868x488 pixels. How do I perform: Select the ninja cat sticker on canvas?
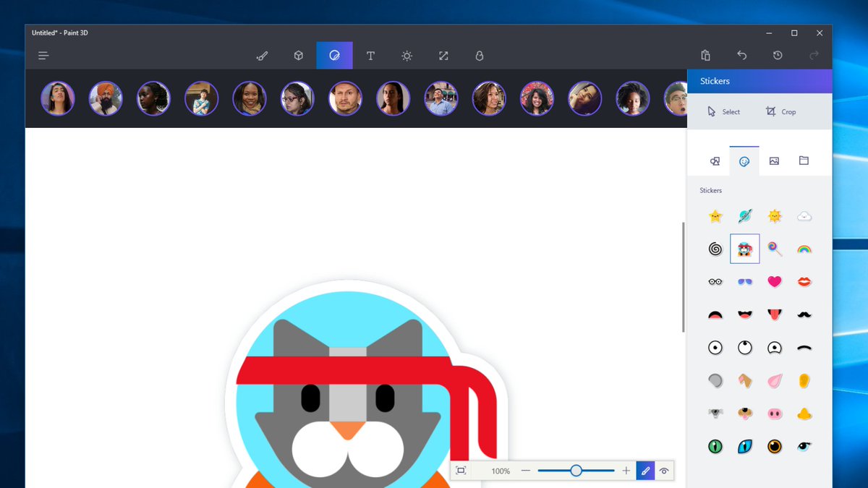(365, 384)
